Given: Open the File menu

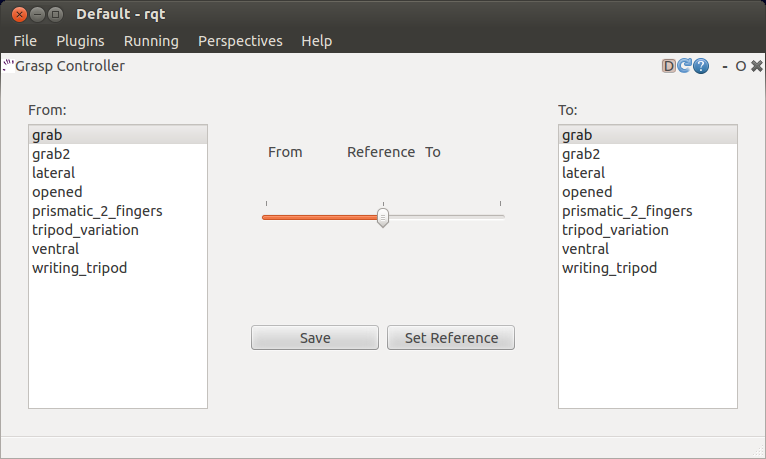Looking at the screenshot, I should pyautogui.click(x=25, y=41).
